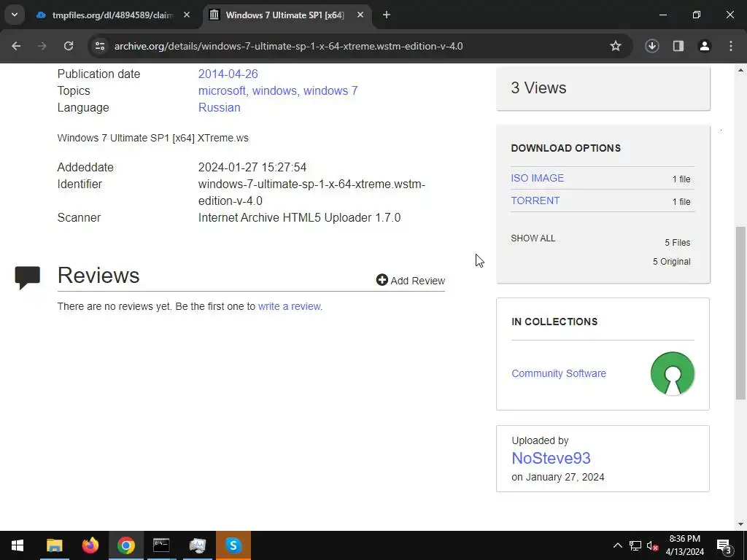The image size is (747, 560).
Task: Click the 3 Views text
Action: point(538,87)
